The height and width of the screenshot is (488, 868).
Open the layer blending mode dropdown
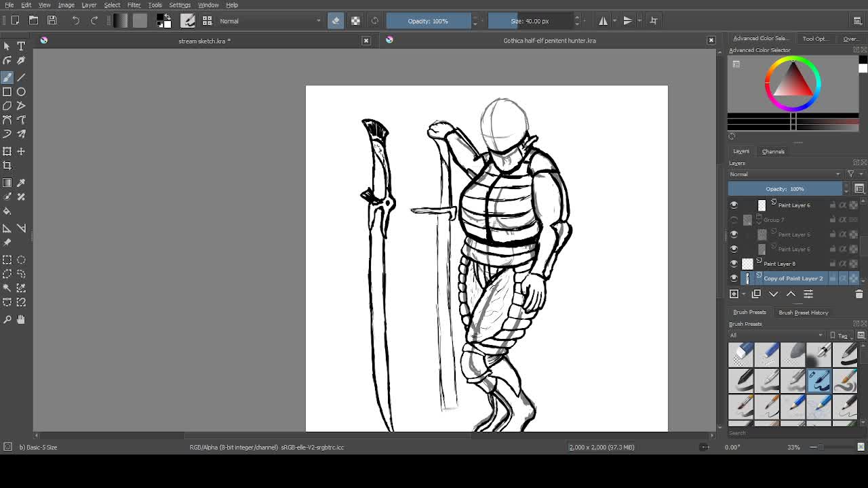[785, 174]
